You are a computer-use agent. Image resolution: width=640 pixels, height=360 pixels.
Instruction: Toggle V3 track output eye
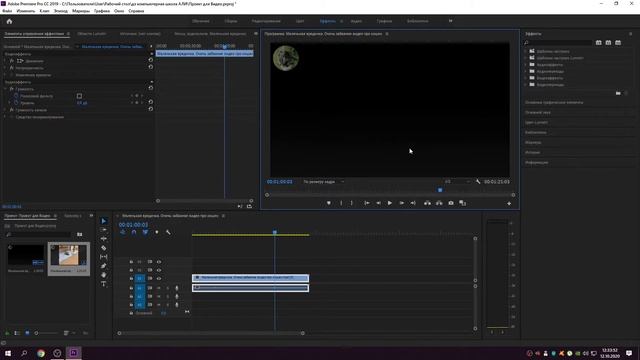click(159, 262)
